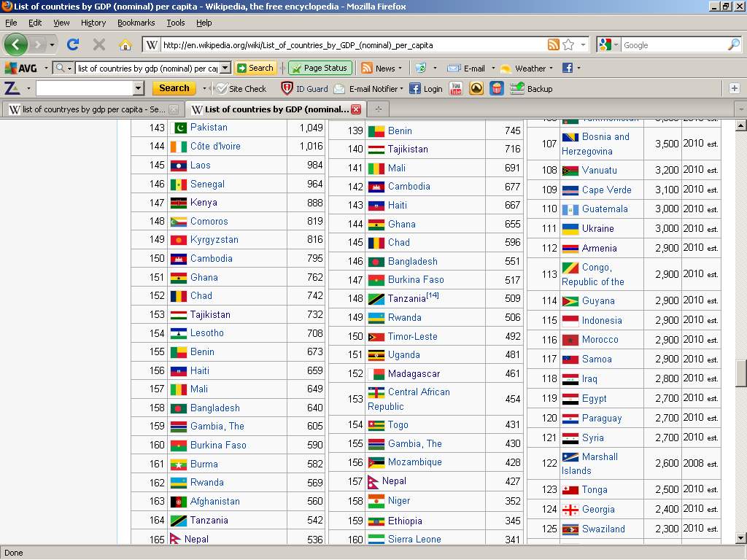Open the Bookmarks menu
The width and height of the screenshot is (747, 560).
pyautogui.click(x=136, y=23)
